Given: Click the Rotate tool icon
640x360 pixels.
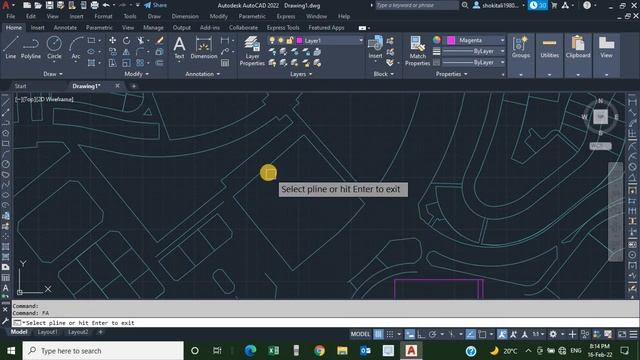Looking at the screenshot, I should 127,40.
